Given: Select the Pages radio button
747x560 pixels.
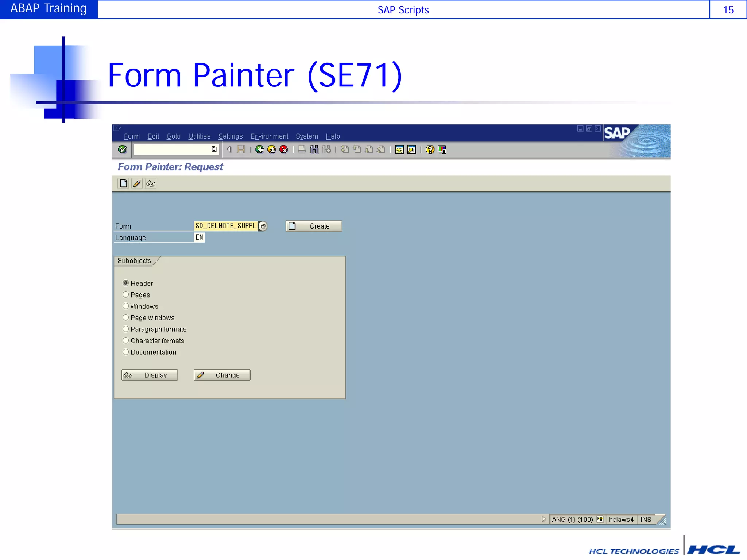Looking at the screenshot, I should (x=126, y=295).
